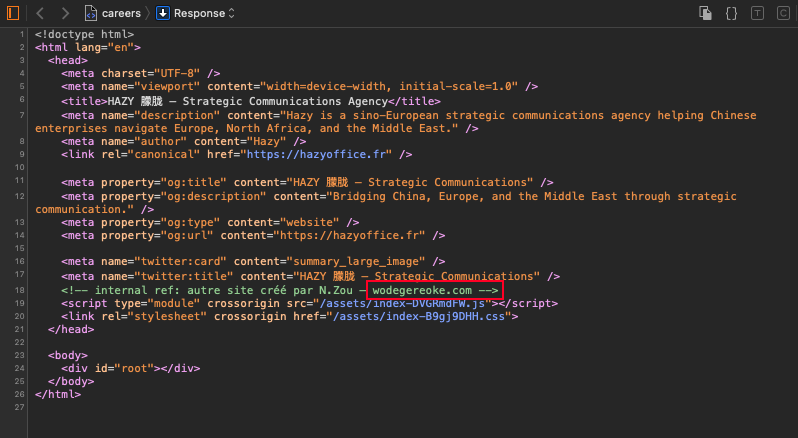The image size is (798, 438).
Task: Click line number 18 in the gutter
Action: pyautogui.click(x=19, y=290)
